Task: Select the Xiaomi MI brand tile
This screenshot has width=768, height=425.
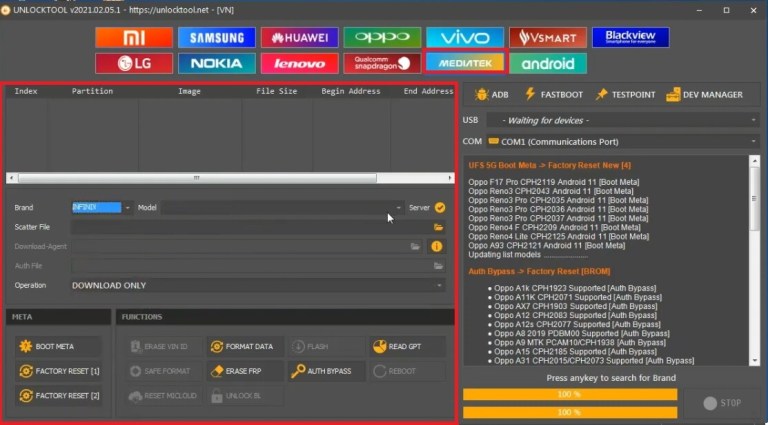Action: click(134, 38)
